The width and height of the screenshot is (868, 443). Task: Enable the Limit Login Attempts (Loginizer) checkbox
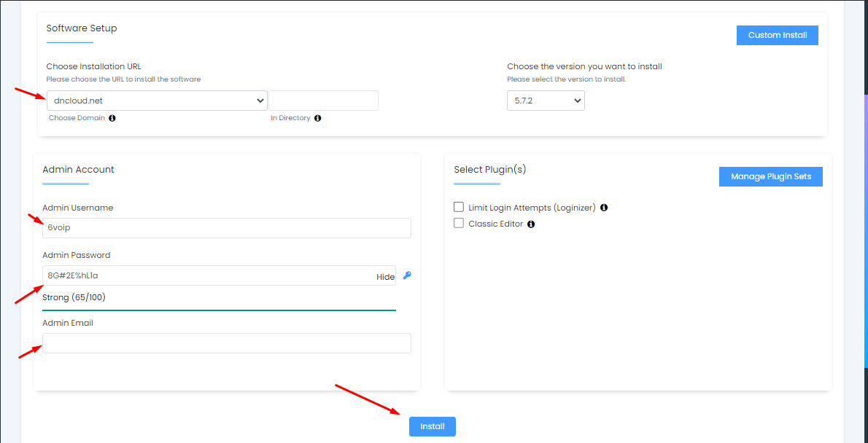pyautogui.click(x=459, y=208)
